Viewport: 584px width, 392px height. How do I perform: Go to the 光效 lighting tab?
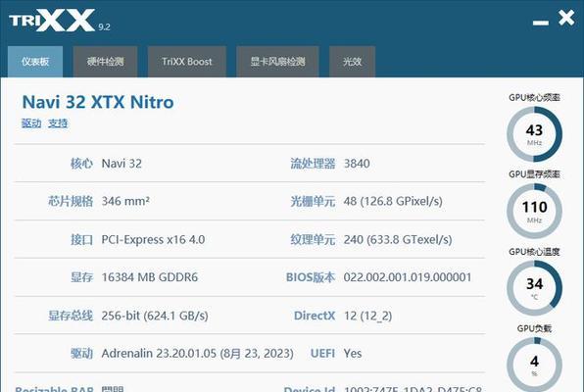coord(352,62)
